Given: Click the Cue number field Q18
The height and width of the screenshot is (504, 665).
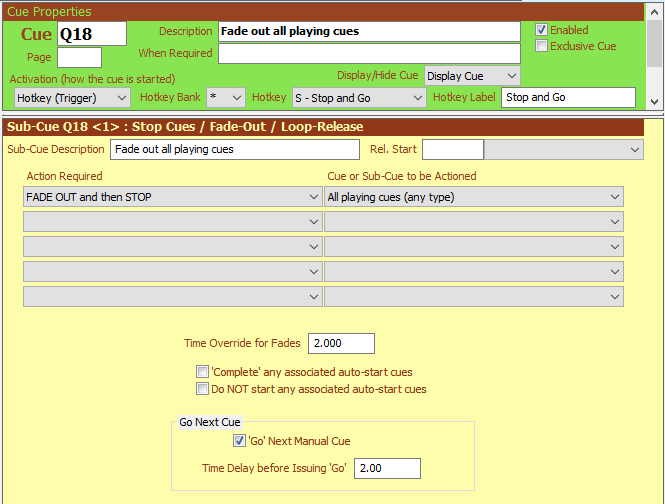Looking at the screenshot, I should click(92, 33).
